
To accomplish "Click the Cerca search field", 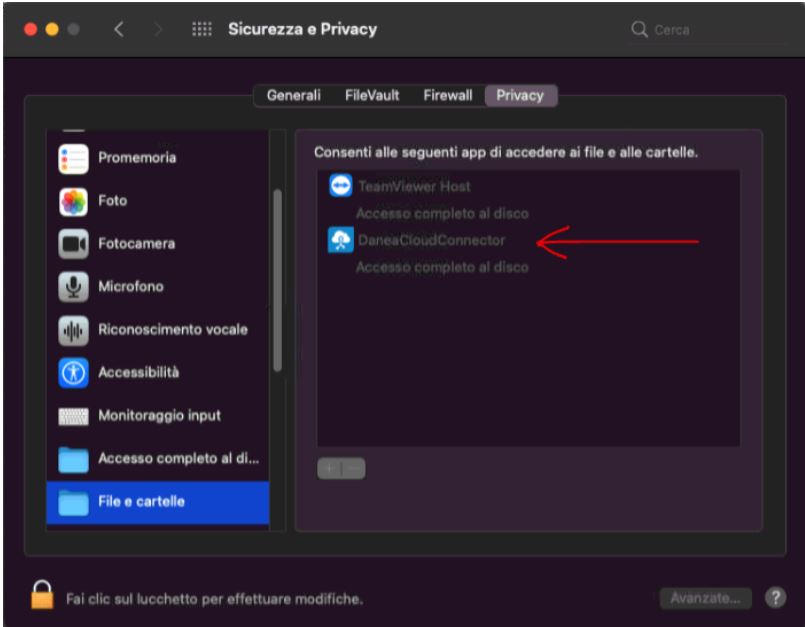I will point(706,30).
